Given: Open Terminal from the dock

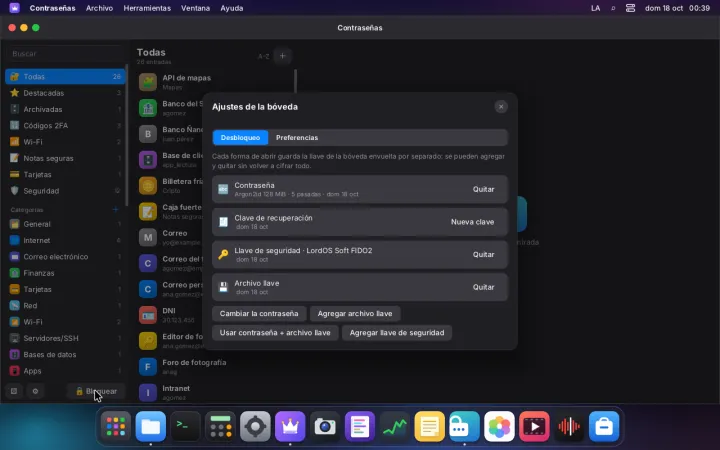Looking at the screenshot, I should tap(186, 427).
